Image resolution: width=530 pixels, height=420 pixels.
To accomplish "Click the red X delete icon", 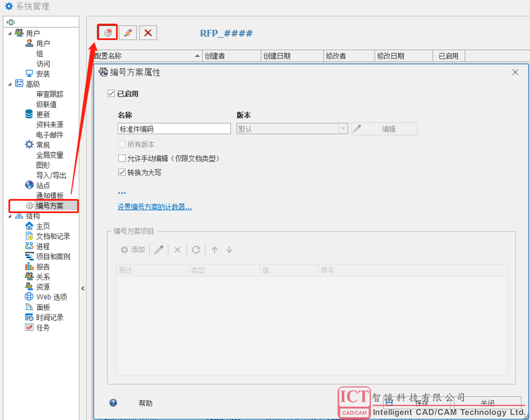I will pyautogui.click(x=148, y=33).
